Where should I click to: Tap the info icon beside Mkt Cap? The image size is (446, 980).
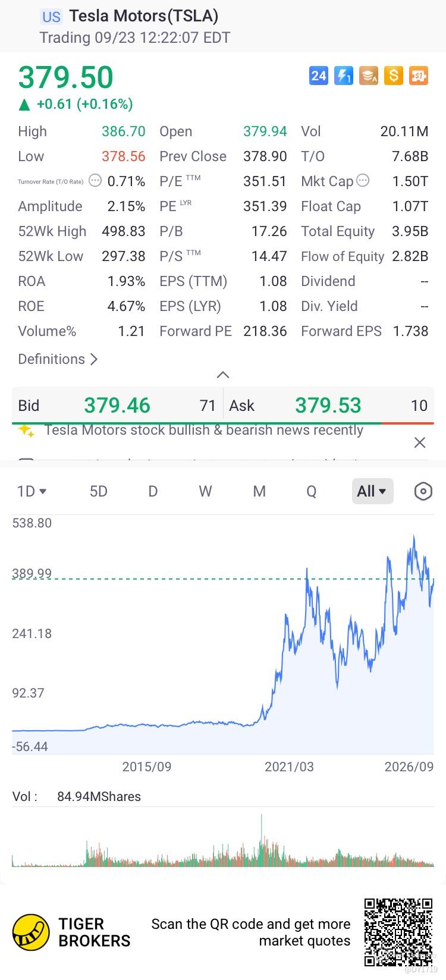point(363,180)
